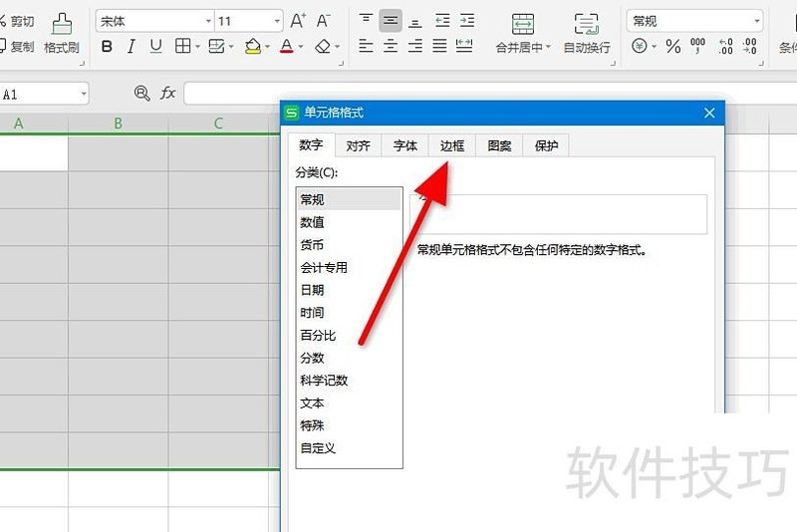
Task: Open the border style dropdown arrow
Action: coord(197,47)
